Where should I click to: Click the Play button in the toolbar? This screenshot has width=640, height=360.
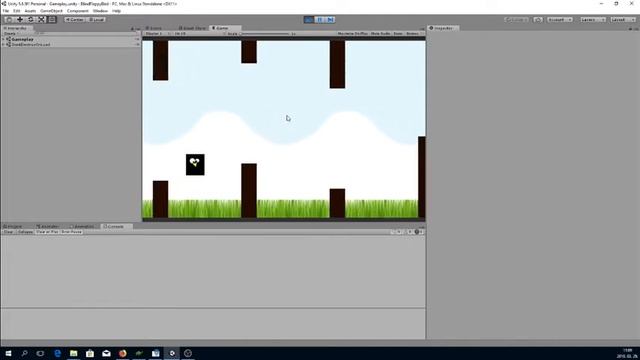coord(309,20)
